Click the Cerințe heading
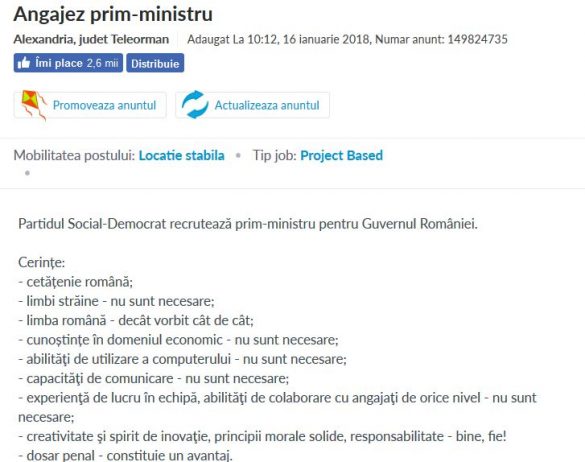Screen dimensions: 585x462 click(41, 262)
